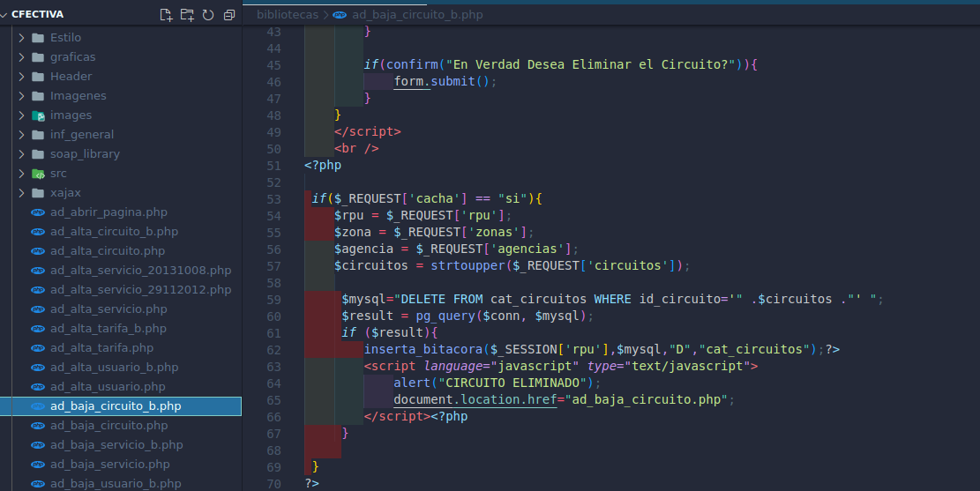Click PHP icon of ad_abrir_pagina.php
The image size is (980, 491).
click(x=38, y=212)
